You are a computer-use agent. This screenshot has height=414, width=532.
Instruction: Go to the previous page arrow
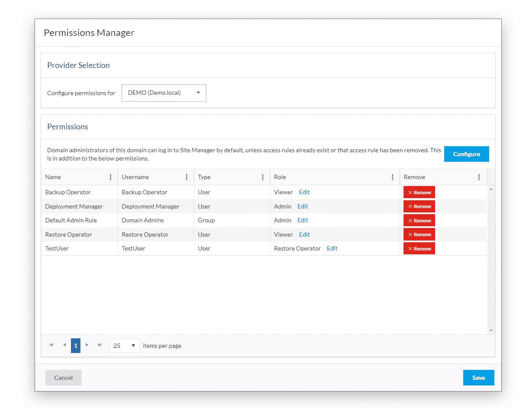64,345
